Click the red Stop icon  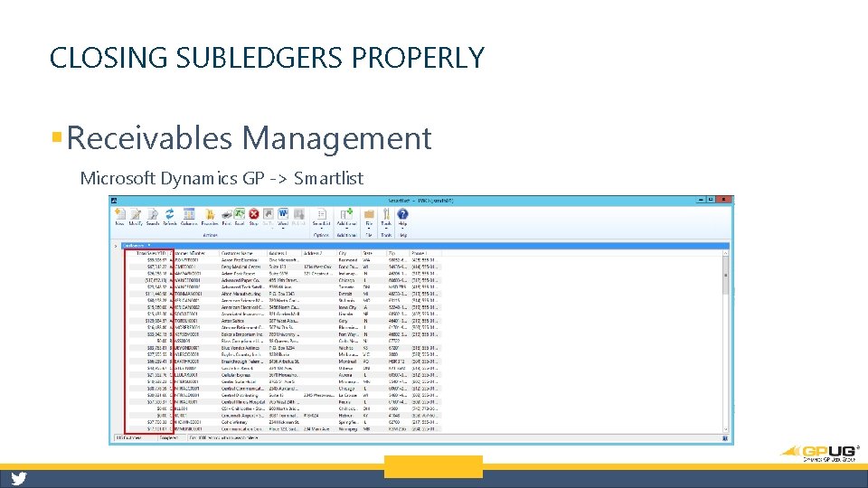tap(253, 214)
